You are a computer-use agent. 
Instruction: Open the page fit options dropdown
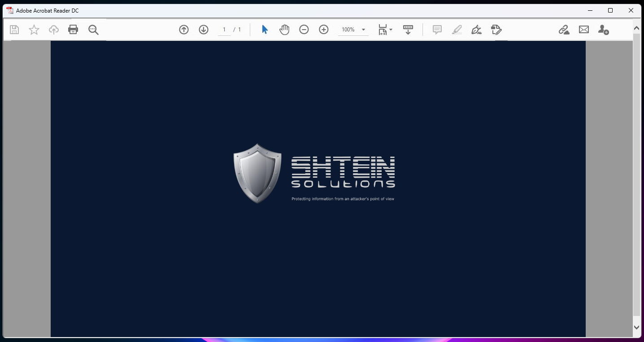pos(385,30)
